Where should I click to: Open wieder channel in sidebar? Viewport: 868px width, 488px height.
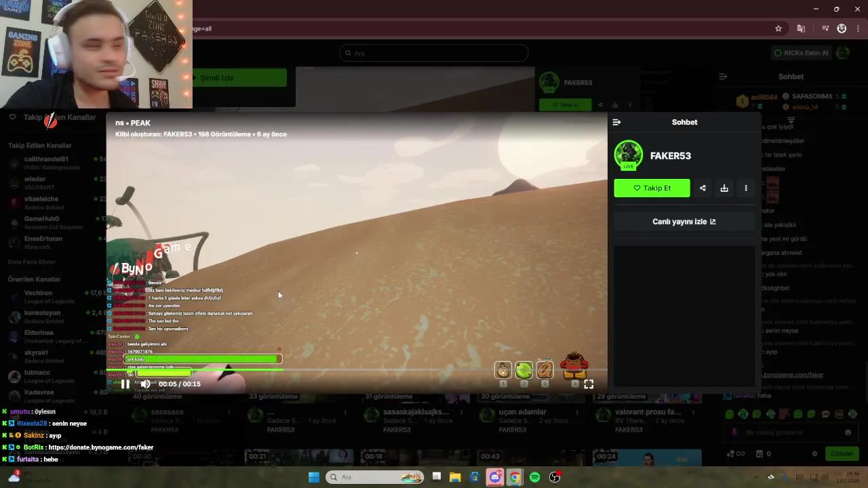coord(54,183)
